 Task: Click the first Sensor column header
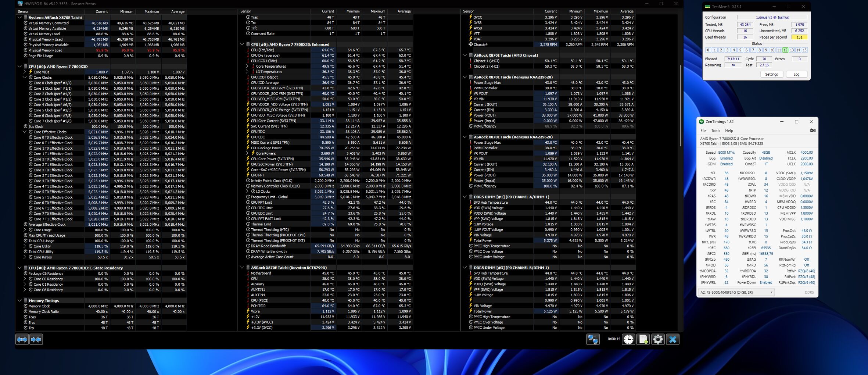[50, 11]
